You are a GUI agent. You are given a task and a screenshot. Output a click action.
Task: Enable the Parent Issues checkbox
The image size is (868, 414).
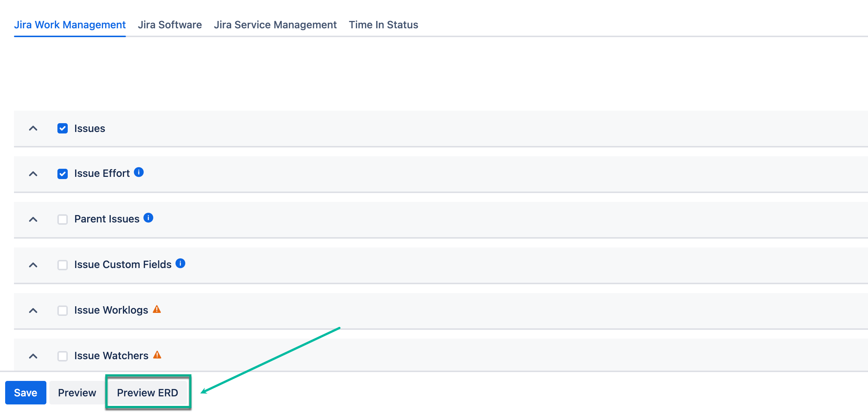[63, 220]
